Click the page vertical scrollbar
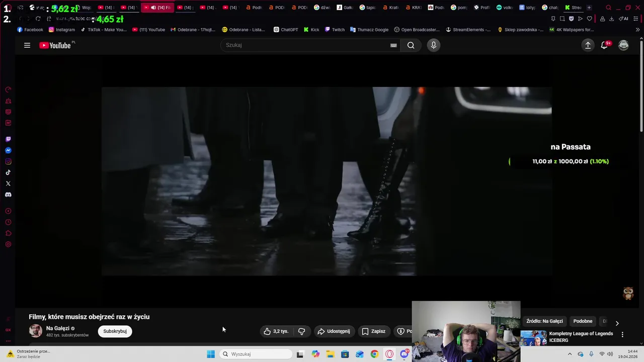644x362 pixels. pyautogui.click(x=641, y=85)
